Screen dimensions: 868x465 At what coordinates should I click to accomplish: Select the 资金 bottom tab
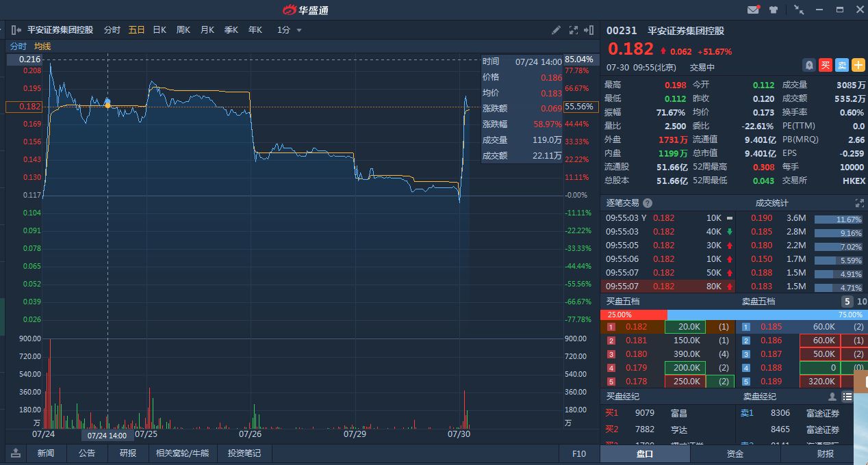click(735, 453)
